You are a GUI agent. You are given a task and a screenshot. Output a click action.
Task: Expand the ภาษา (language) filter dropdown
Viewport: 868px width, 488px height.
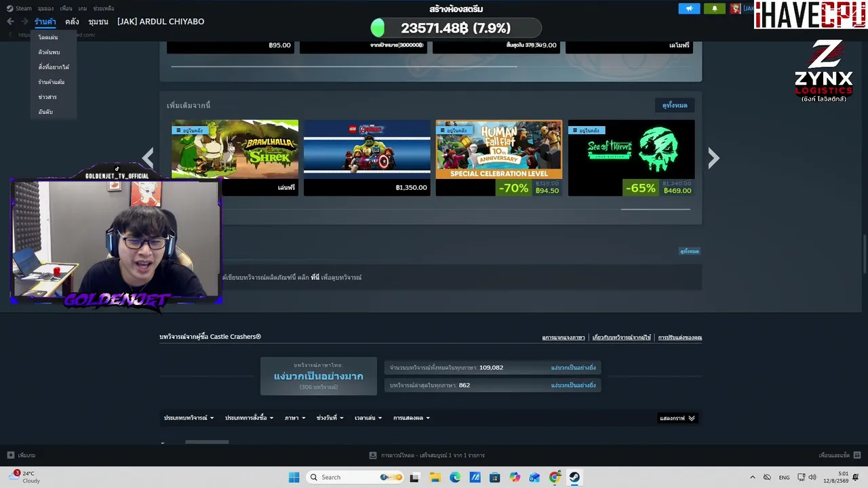295,418
